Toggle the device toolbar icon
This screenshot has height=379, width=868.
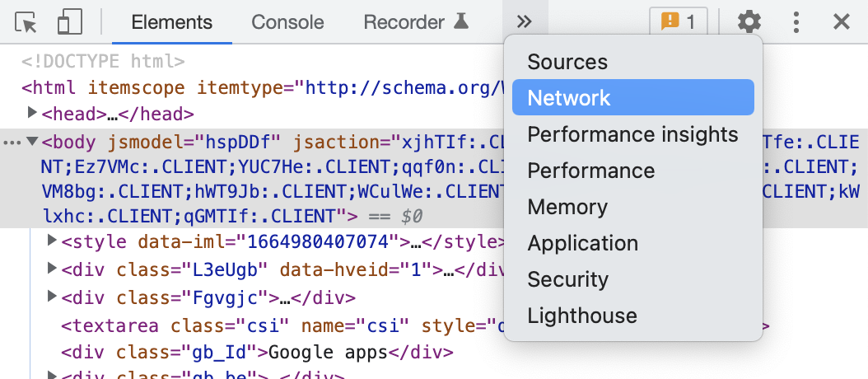[69, 22]
